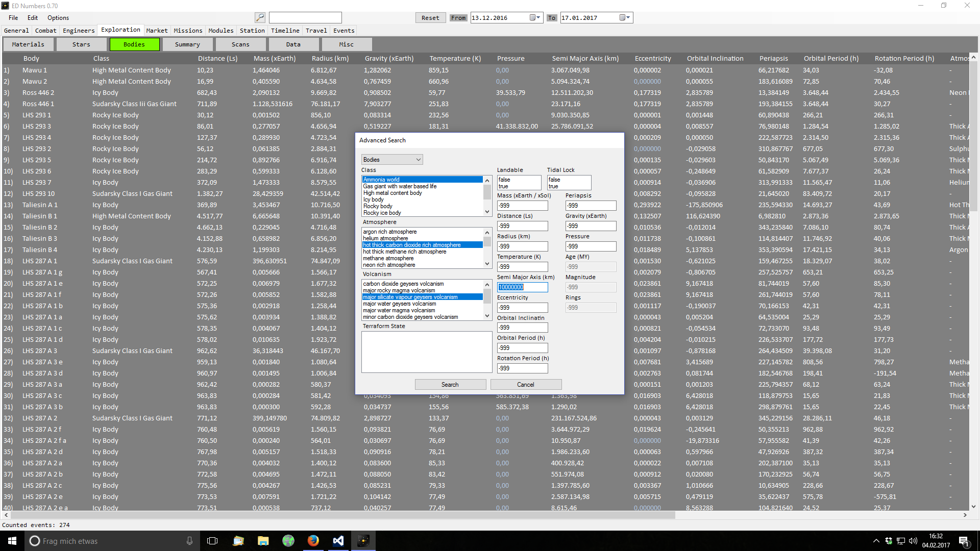Click the Temperature (K) input field

tap(522, 267)
